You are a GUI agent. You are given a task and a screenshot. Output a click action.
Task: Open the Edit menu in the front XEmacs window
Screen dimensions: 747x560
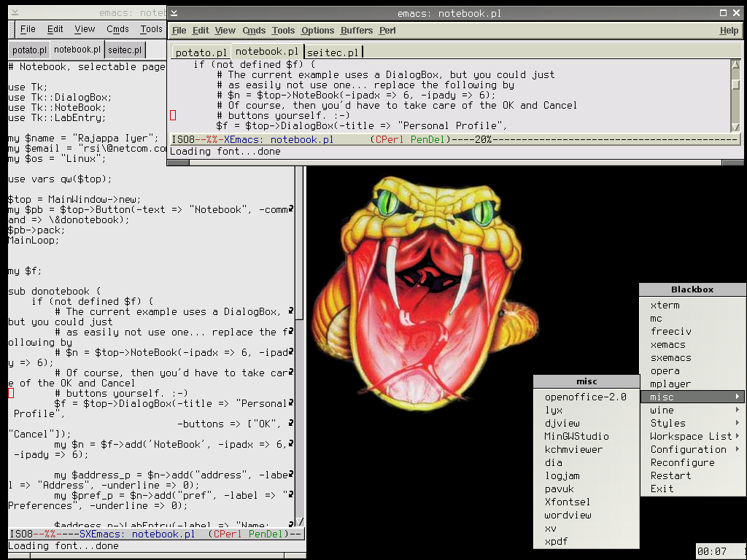coord(201,31)
